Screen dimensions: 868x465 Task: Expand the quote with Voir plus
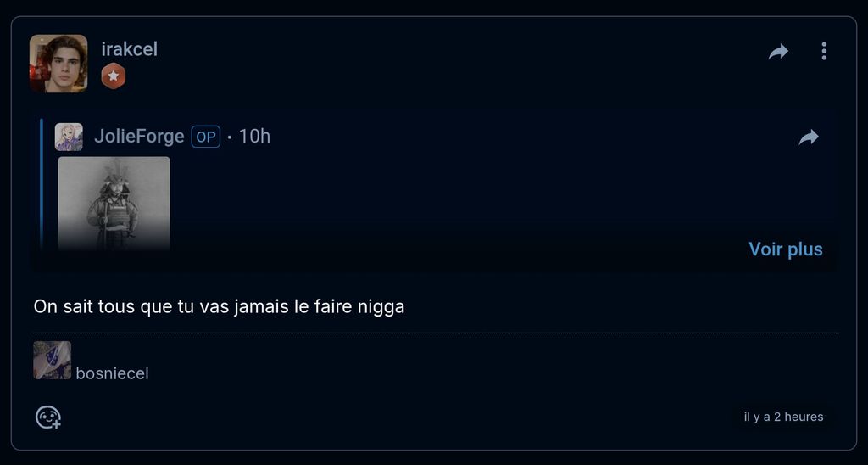pyautogui.click(x=786, y=249)
